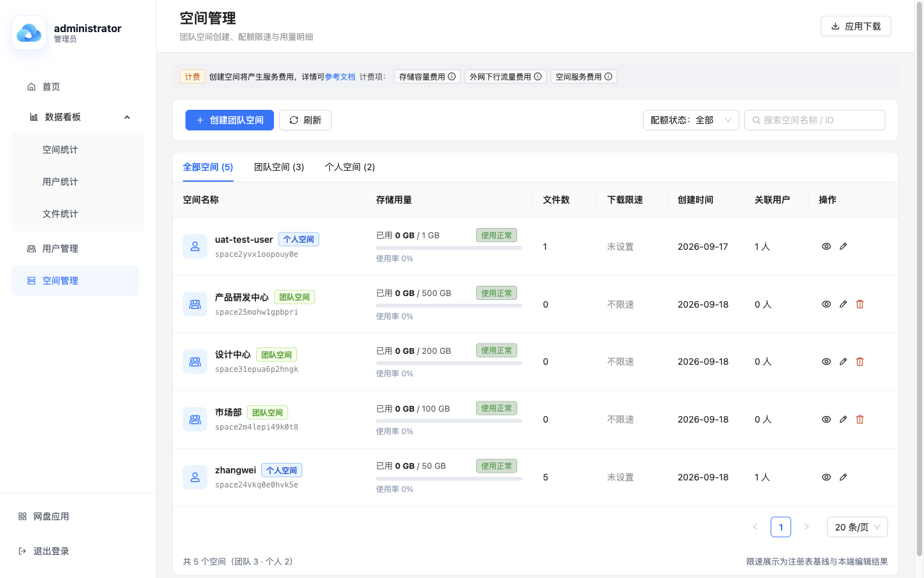Image resolution: width=924 pixels, height=578 pixels.
Task: Click the uat-test-user avatar icon
Action: click(x=195, y=247)
